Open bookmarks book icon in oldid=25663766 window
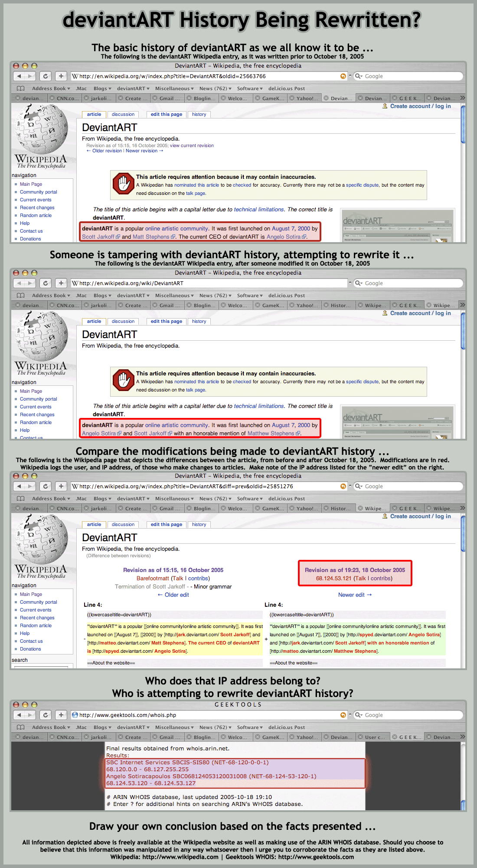 20,89
